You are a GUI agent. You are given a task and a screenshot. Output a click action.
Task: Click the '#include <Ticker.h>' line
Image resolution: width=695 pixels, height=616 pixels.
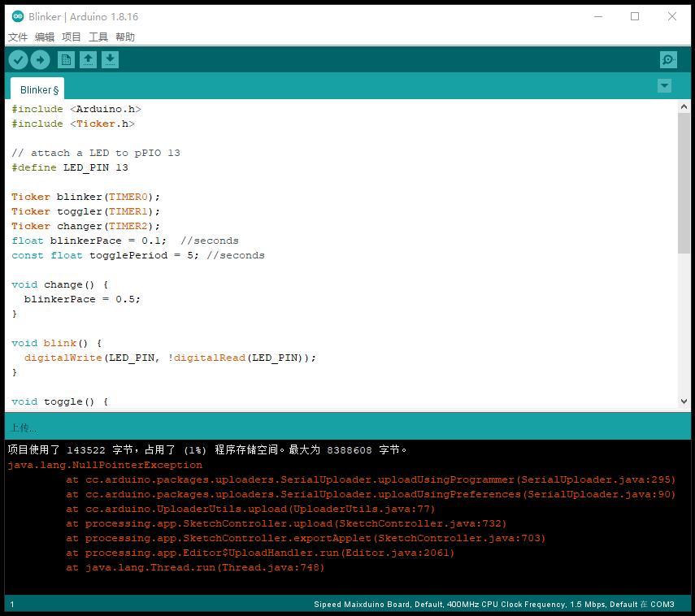73,124
